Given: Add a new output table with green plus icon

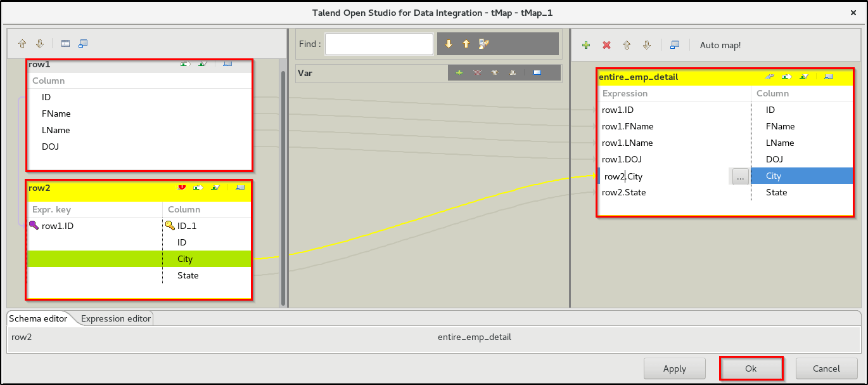Looking at the screenshot, I should (586, 44).
